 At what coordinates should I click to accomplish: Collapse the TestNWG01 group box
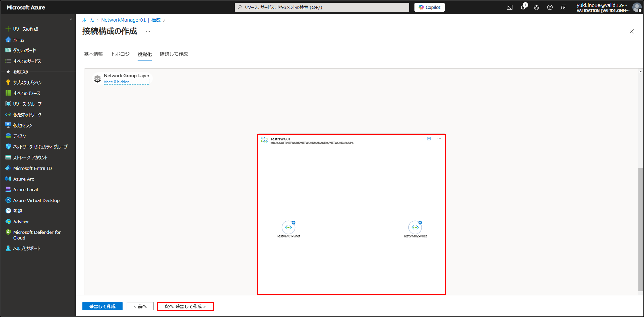tap(429, 139)
